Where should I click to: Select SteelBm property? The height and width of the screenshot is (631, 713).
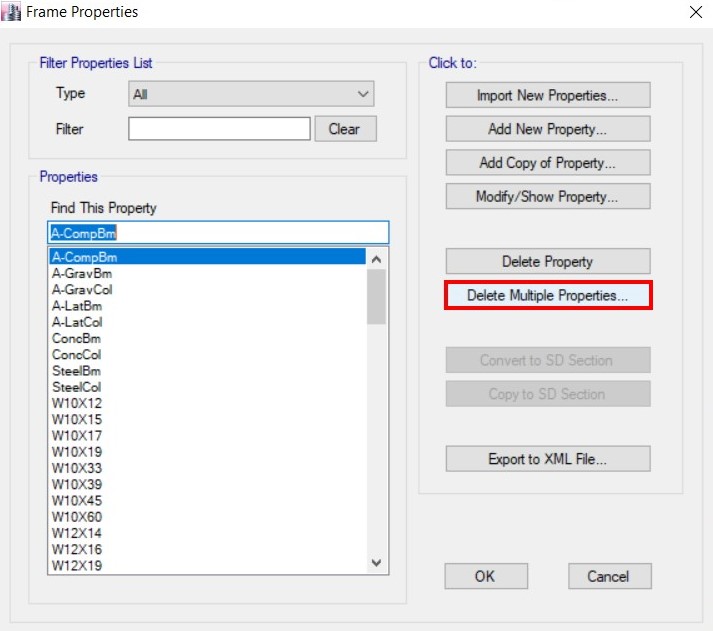[x=207, y=371]
